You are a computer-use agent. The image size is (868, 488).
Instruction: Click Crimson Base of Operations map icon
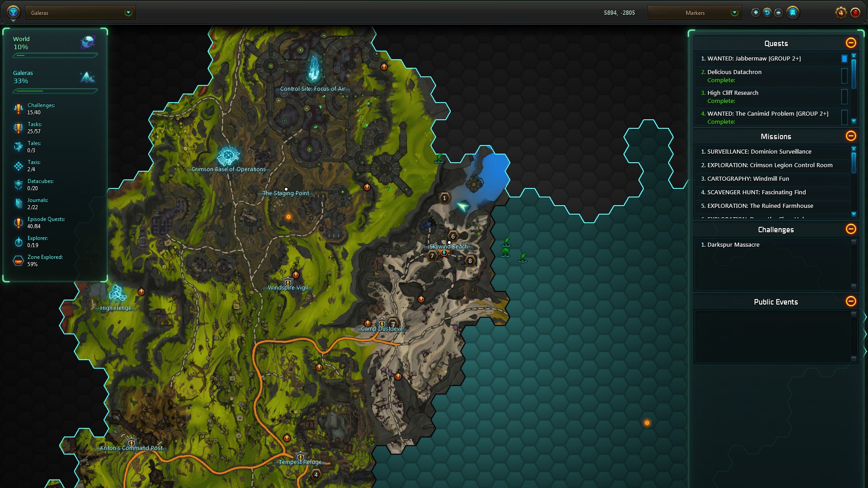click(228, 156)
